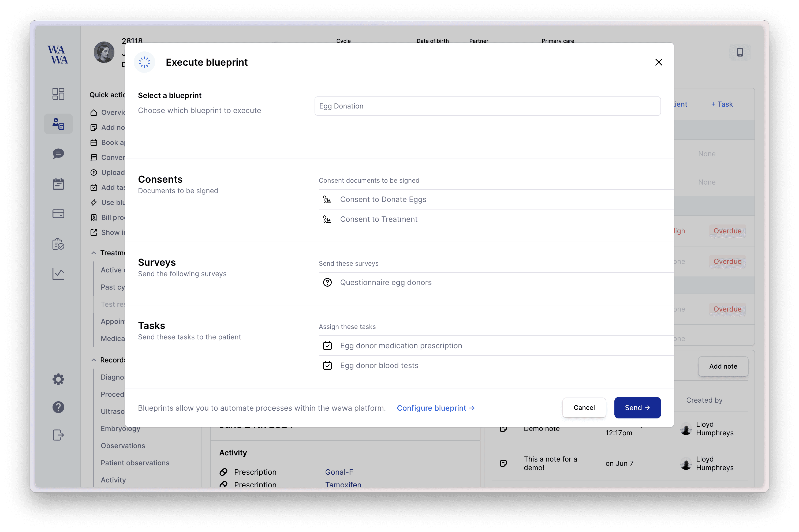799x532 pixels.
Task: Open the settings gear icon
Action: (x=58, y=379)
